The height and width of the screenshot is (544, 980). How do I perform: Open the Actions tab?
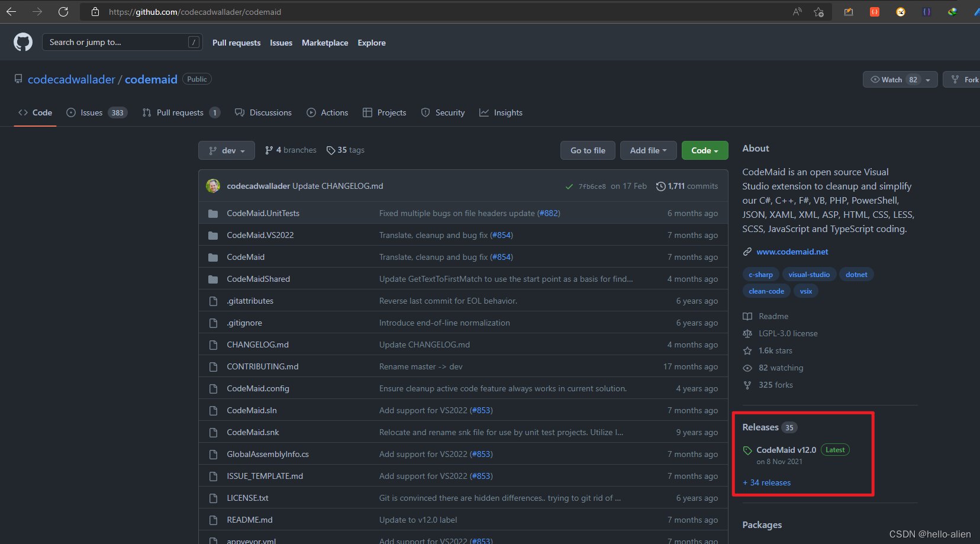pyautogui.click(x=327, y=112)
